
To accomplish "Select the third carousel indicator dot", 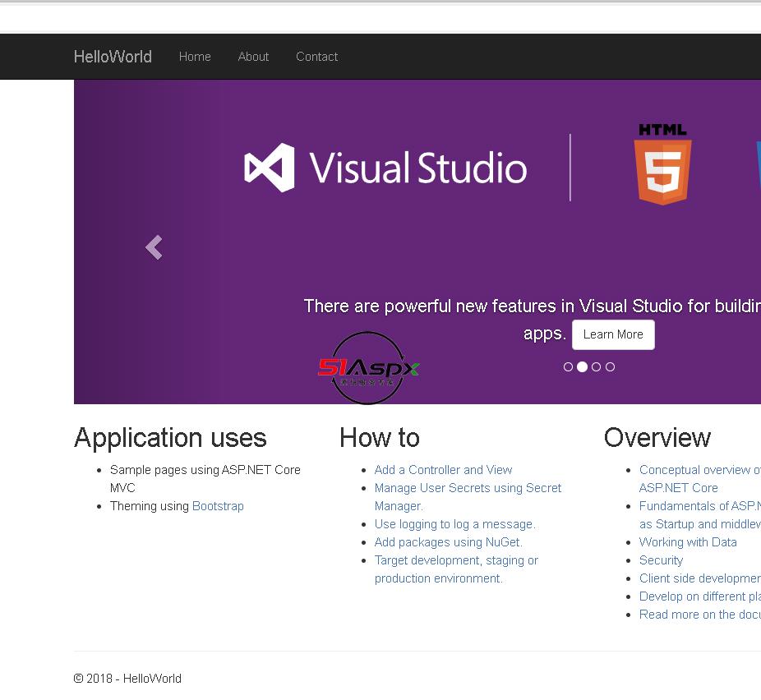I will (x=596, y=367).
